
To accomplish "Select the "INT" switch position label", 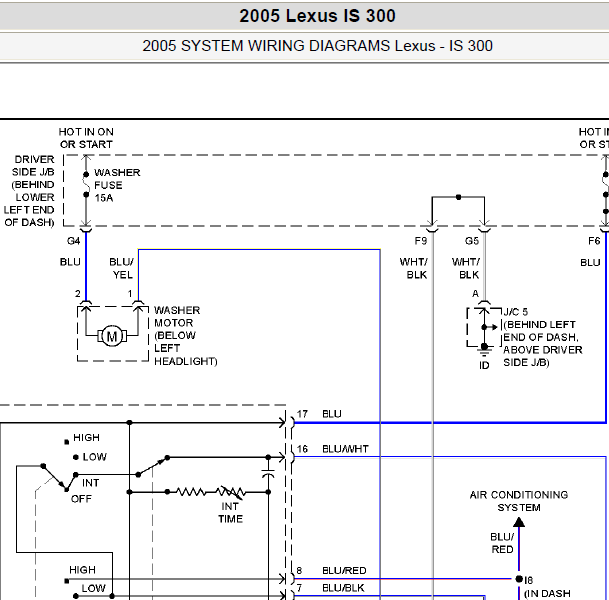I will [90, 483].
